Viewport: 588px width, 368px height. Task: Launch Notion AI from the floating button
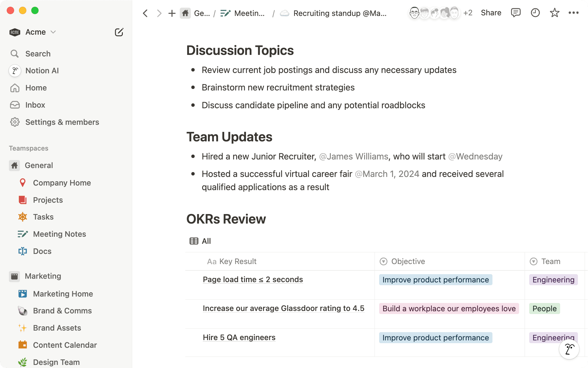tap(569, 349)
